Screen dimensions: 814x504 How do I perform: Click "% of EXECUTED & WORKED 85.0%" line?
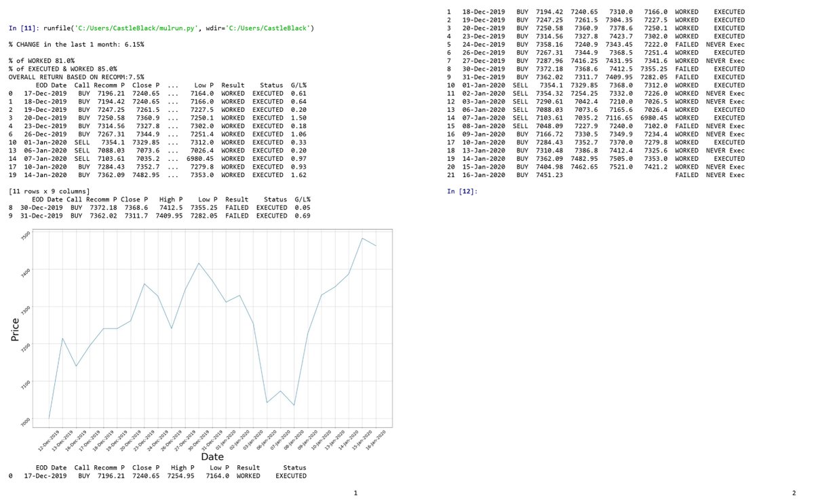point(63,69)
